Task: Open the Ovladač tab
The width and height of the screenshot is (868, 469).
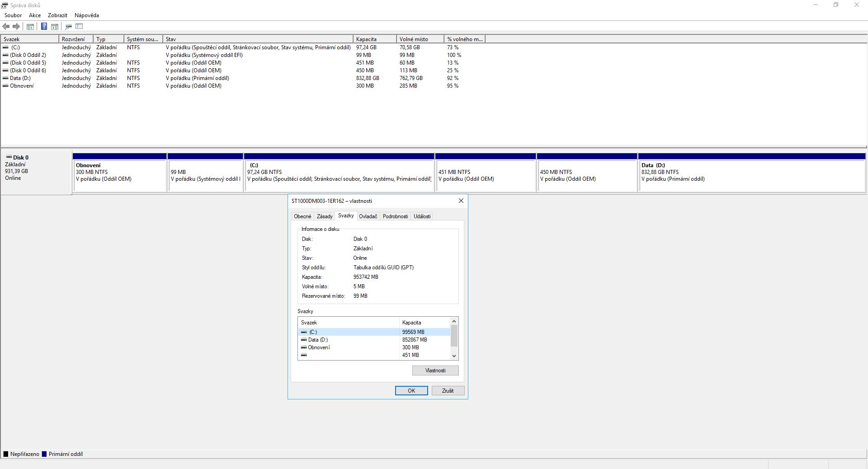Action: [x=368, y=216]
